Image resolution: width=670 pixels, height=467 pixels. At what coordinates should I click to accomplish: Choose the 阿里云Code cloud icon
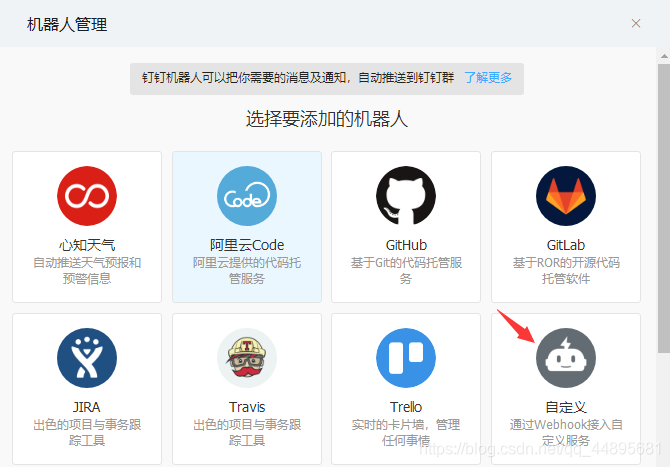pos(247,196)
